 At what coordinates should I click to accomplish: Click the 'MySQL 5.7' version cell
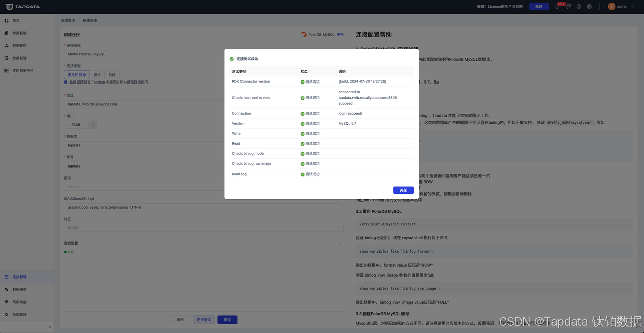347,124
